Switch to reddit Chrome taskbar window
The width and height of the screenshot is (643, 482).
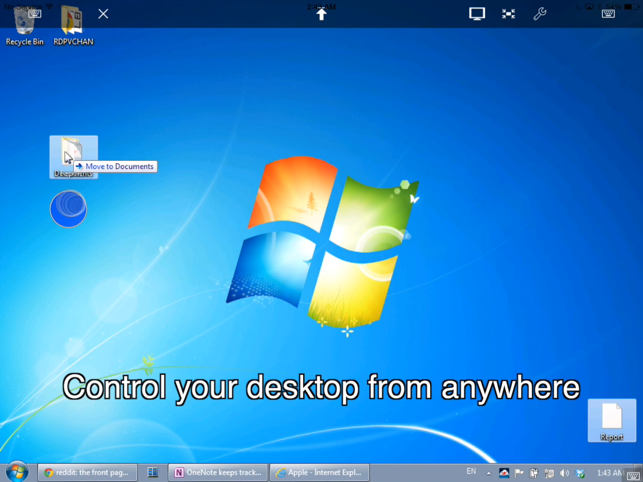tap(87, 473)
